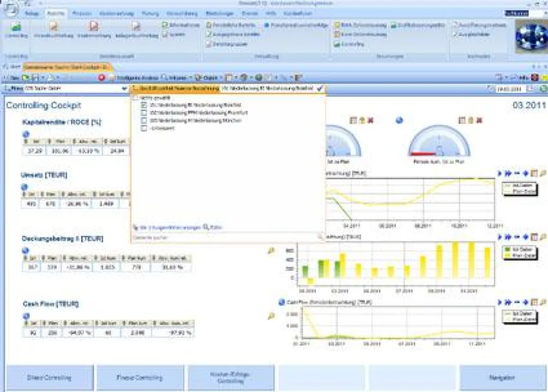Screen dimensions: 548x392
Task: Click the search field in filter popup
Action: [224, 237]
